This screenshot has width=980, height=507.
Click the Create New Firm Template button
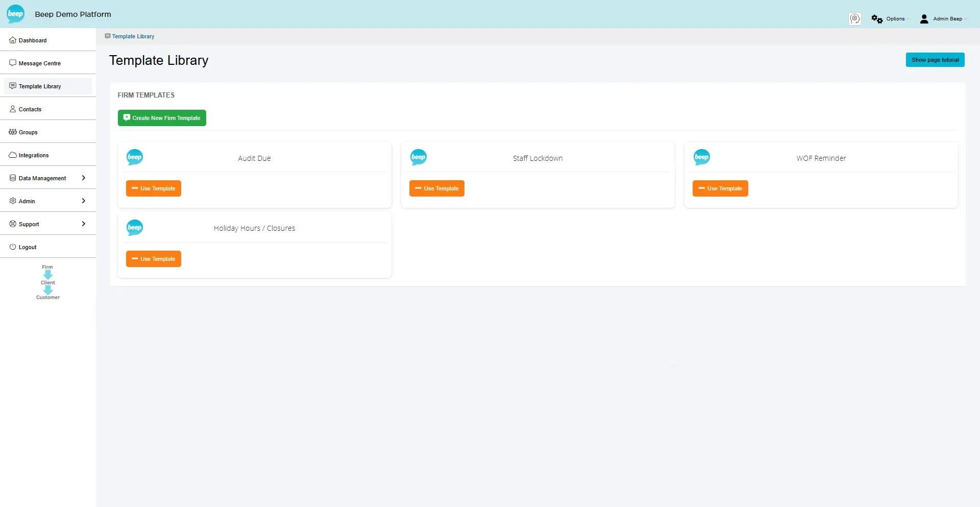tap(162, 117)
